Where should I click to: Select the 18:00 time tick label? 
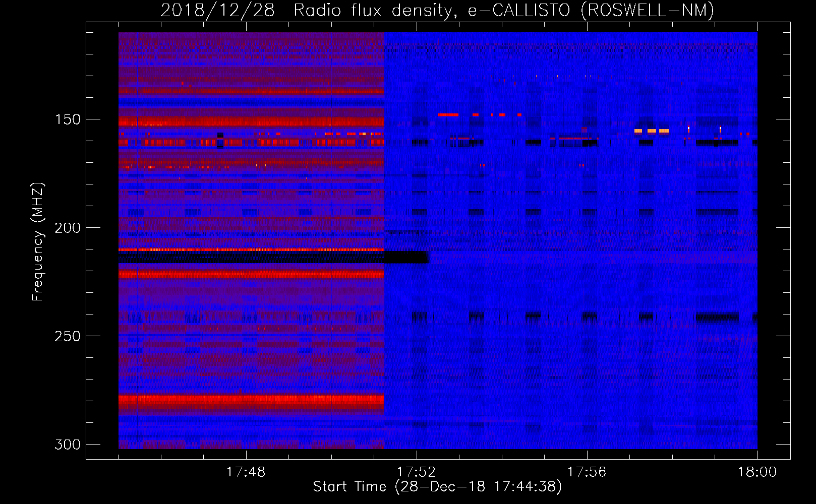click(x=757, y=472)
